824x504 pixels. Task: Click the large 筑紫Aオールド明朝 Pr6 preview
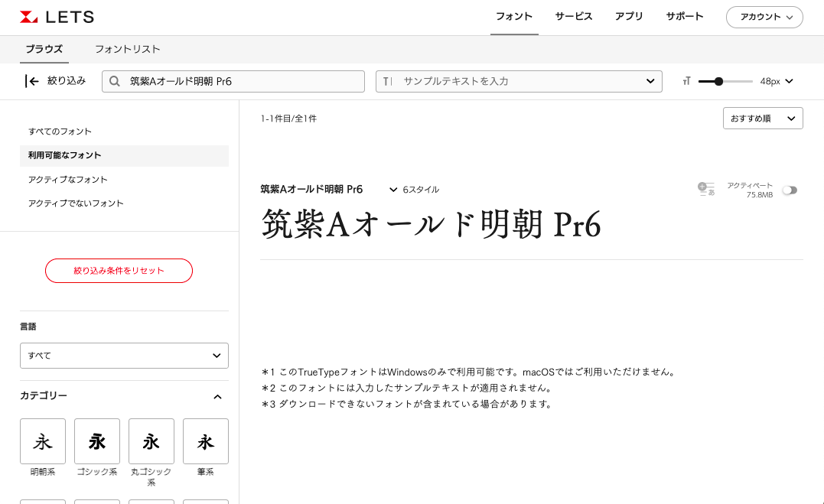[431, 224]
